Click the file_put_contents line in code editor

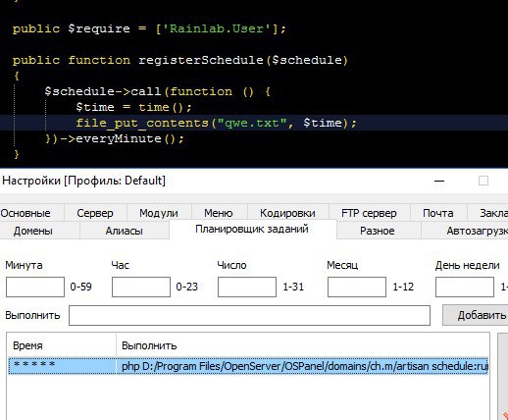click(x=216, y=123)
